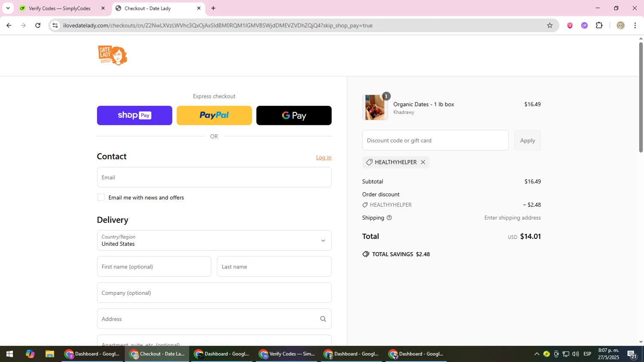This screenshot has width=644, height=362.
Task: Click the TOTAL SAVINGS $2.48 text
Action: 401,254
